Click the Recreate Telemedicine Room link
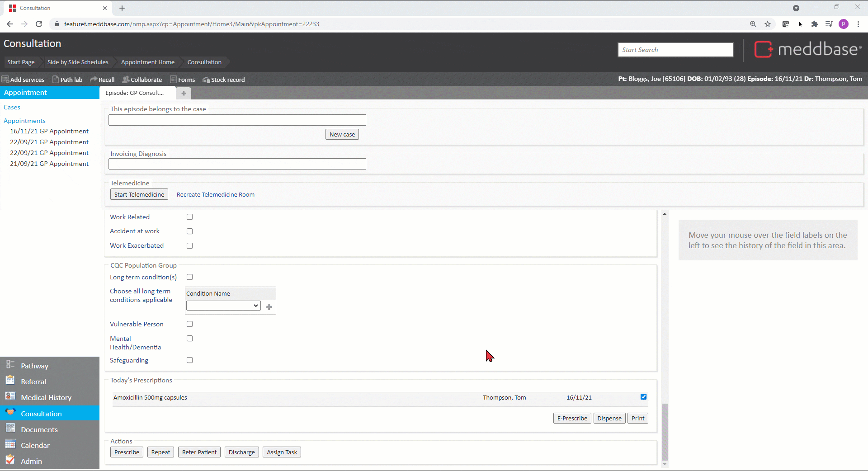 coord(216,195)
